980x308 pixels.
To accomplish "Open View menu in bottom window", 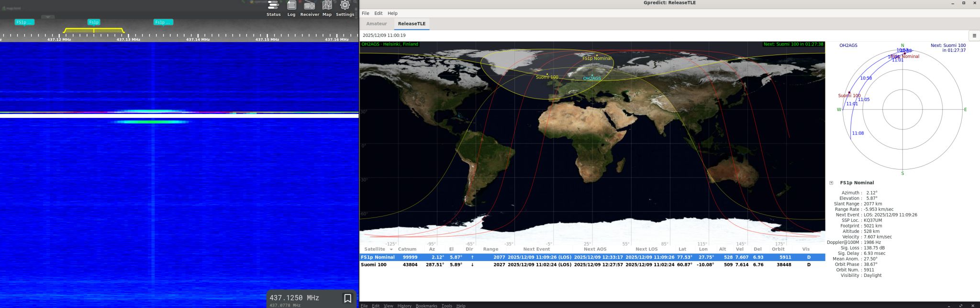I will [388, 306].
